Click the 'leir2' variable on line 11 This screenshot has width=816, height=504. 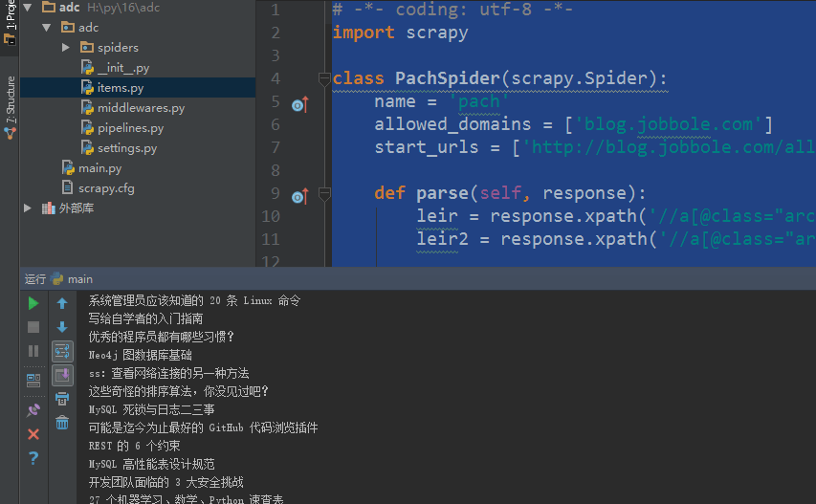(x=442, y=239)
